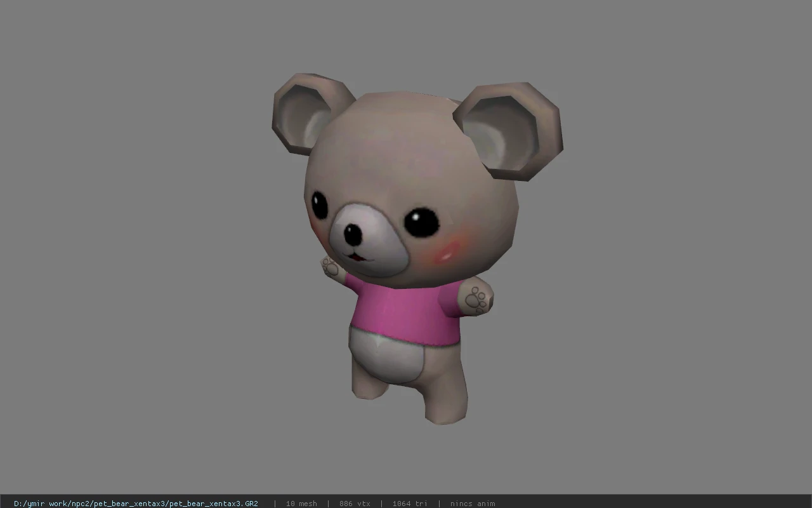Click the file path pet_bear_xentax3.GR2
The width and height of the screenshot is (812, 508).
tap(136, 504)
